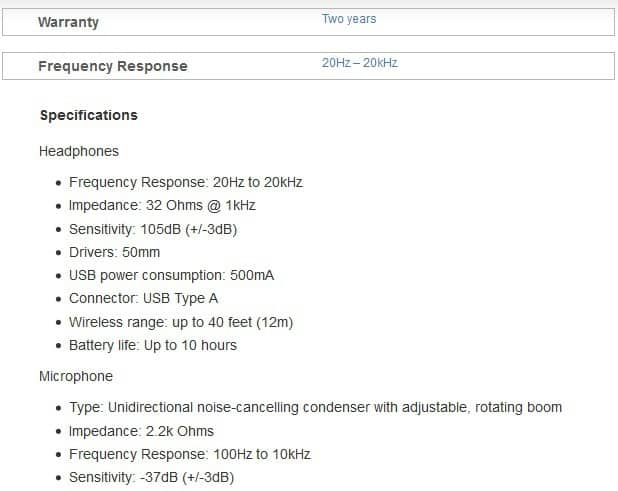This screenshot has width=618, height=491.
Task: Click the microphone Type unidirectional condenser line
Action: click(315, 407)
